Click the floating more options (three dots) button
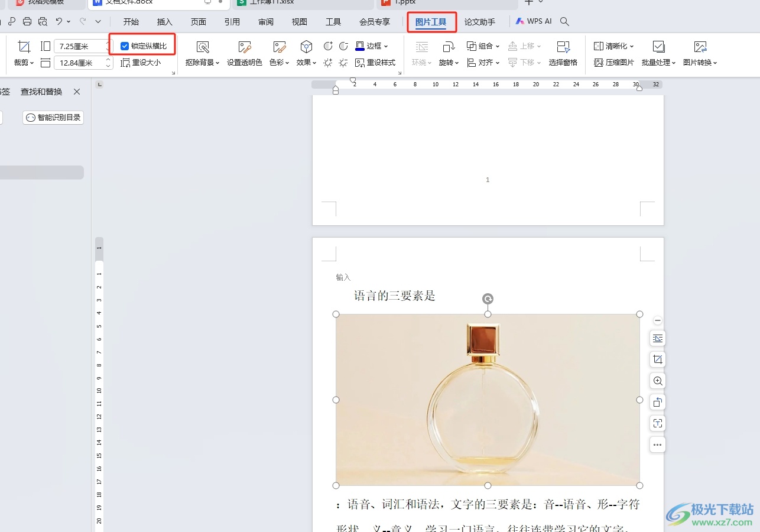760x532 pixels. [x=658, y=445]
